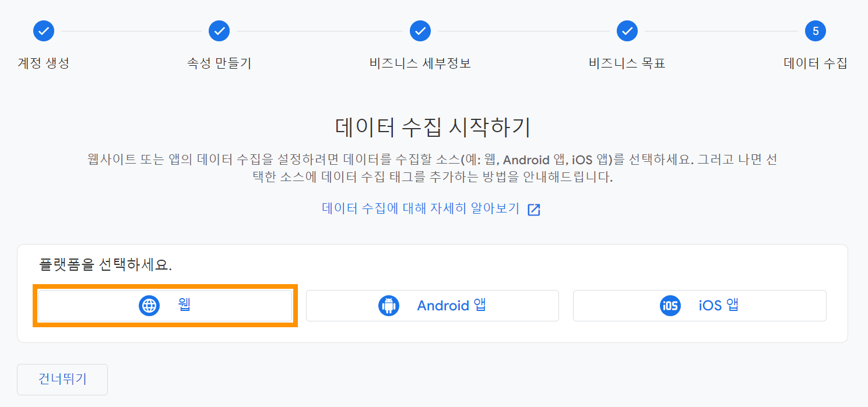Click the external-link icon beside 자세히 알아보기

coord(534,210)
